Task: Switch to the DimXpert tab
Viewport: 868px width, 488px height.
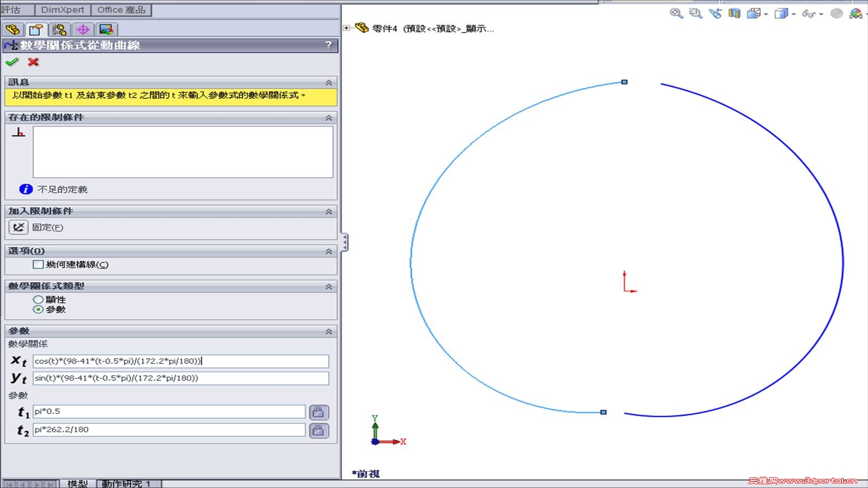Action: (62, 10)
